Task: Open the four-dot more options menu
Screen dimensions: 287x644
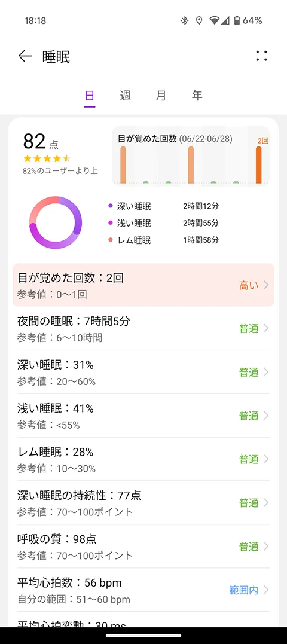Action: [261, 56]
